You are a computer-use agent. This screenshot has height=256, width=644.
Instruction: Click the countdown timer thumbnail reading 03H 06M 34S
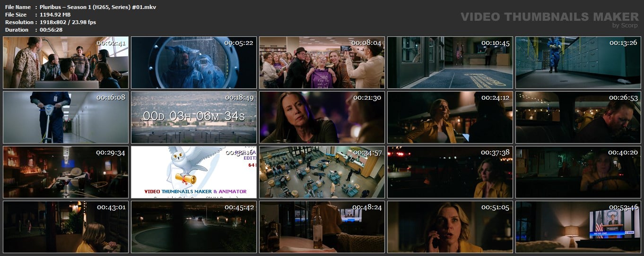pos(194,116)
